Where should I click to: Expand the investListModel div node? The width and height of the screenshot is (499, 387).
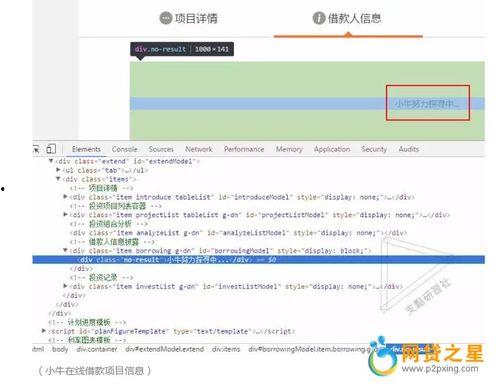[x=66, y=286]
